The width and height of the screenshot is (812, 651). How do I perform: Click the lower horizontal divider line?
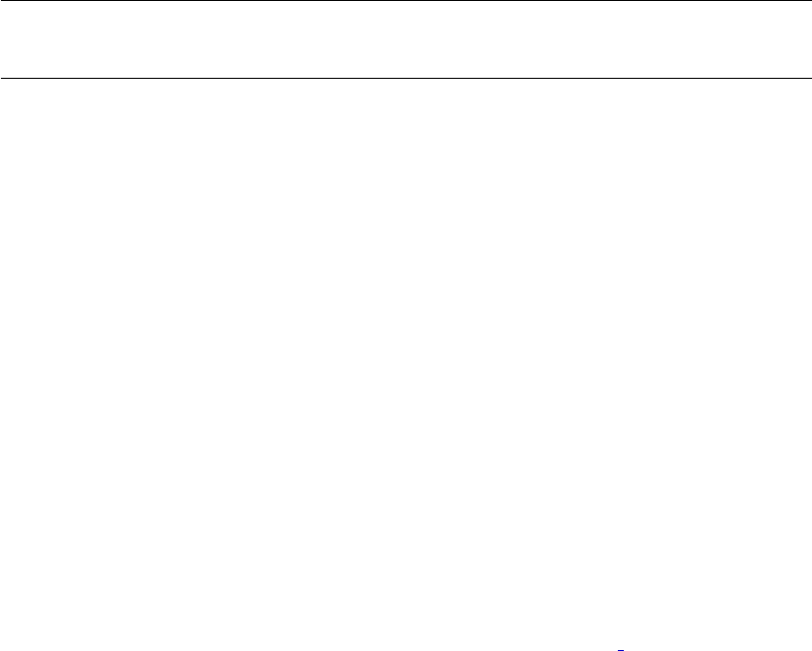coord(406,78)
